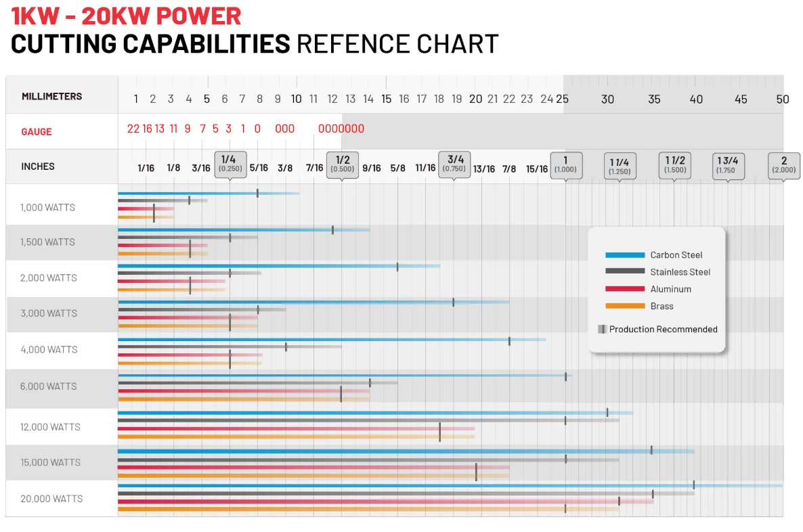Click the Production Recommended marker icon in legend
The height and width of the screenshot is (532, 803).
(x=603, y=329)
